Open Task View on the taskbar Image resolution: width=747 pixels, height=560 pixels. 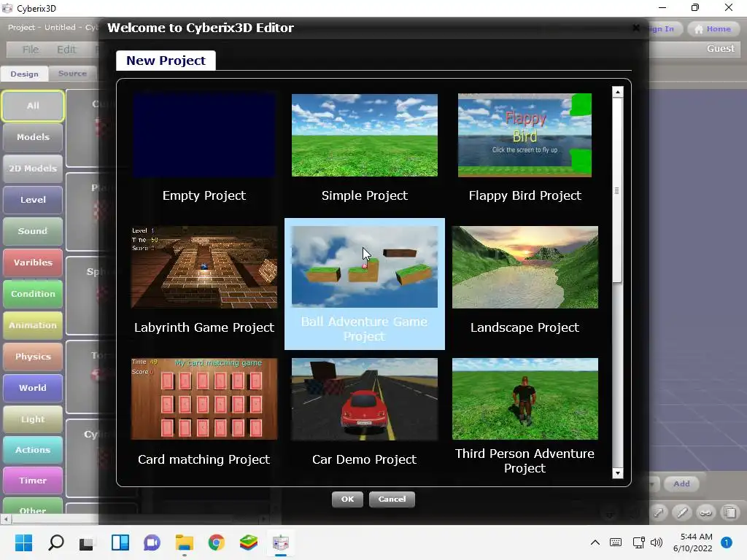click(x=88, y=542)
